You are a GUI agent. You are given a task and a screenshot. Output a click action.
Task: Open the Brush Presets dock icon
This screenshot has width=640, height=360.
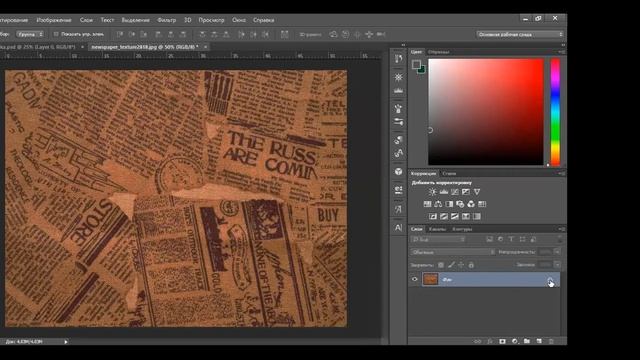[398, 109]
